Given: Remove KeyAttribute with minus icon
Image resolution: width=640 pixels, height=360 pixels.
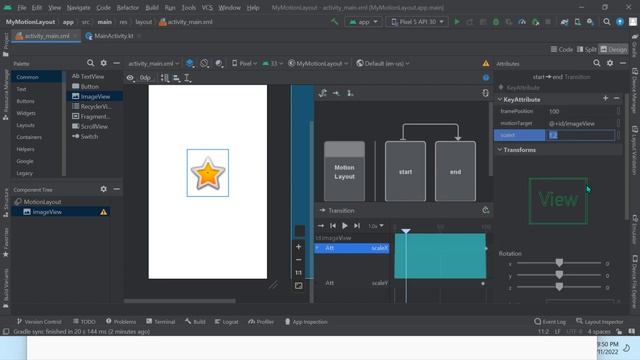Looking at the screenshot, I should tap(616, 98).
